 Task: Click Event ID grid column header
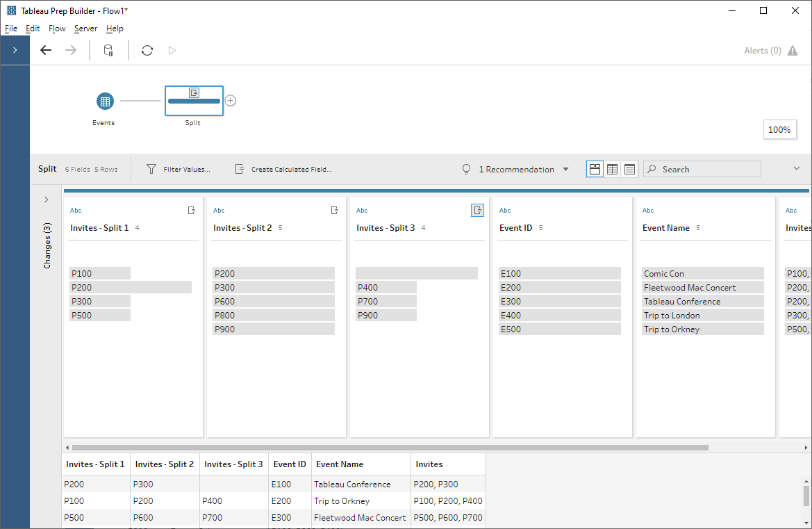290,464
